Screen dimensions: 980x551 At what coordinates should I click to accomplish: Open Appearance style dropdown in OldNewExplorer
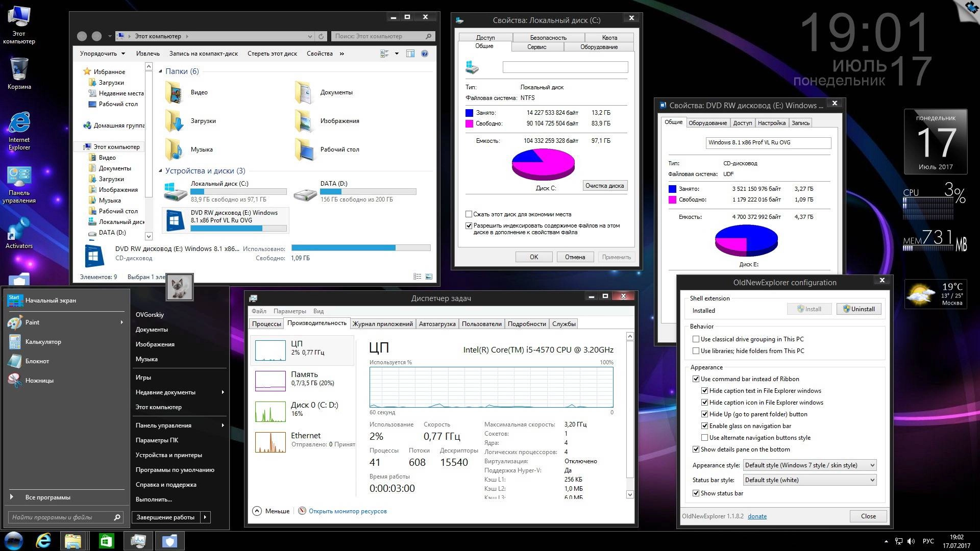(x=810, y=465)
